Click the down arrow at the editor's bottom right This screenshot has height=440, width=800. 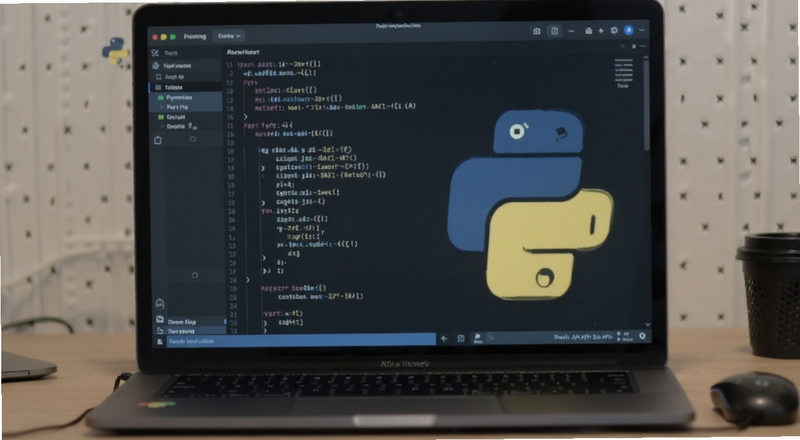(x=647, y=324)
